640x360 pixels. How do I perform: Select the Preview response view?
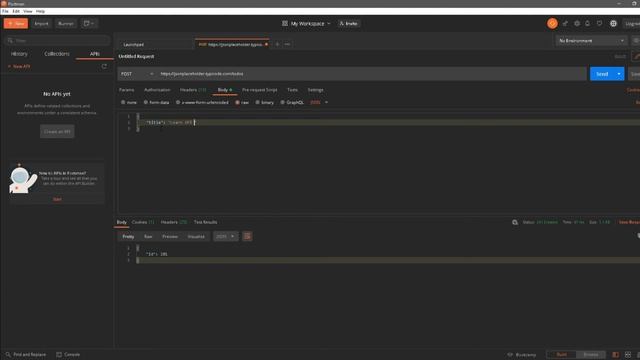170,237
